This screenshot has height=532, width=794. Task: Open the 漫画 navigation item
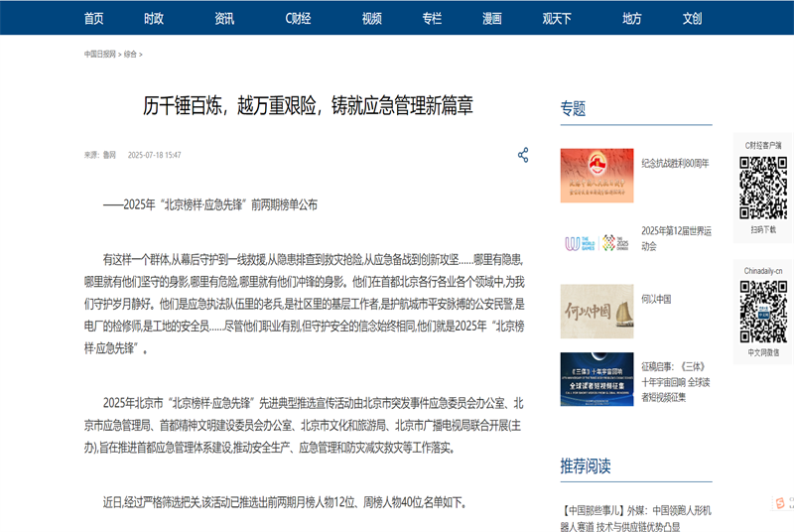pos(491,18)
